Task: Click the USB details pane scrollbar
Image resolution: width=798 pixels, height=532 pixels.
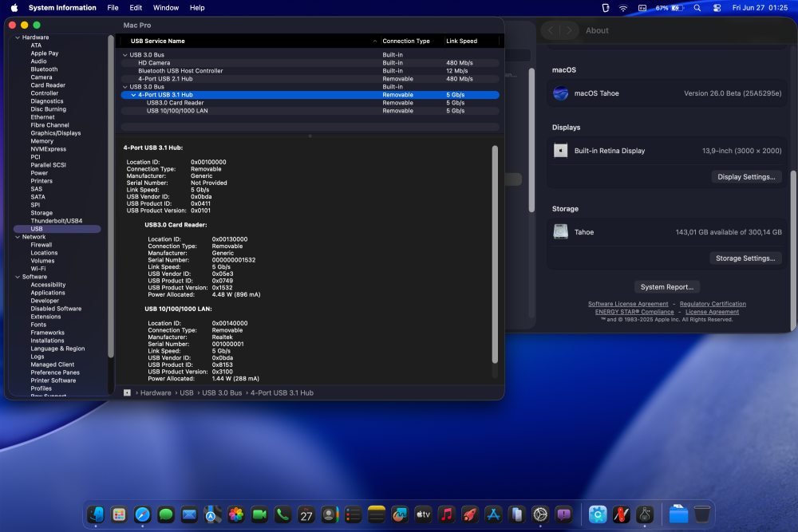Action: click(495, 254)
